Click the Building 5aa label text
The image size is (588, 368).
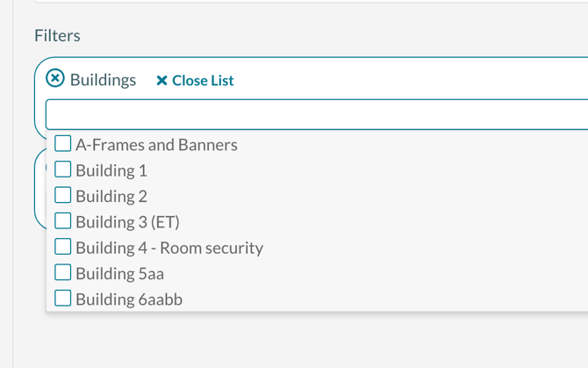coord(119,273)
